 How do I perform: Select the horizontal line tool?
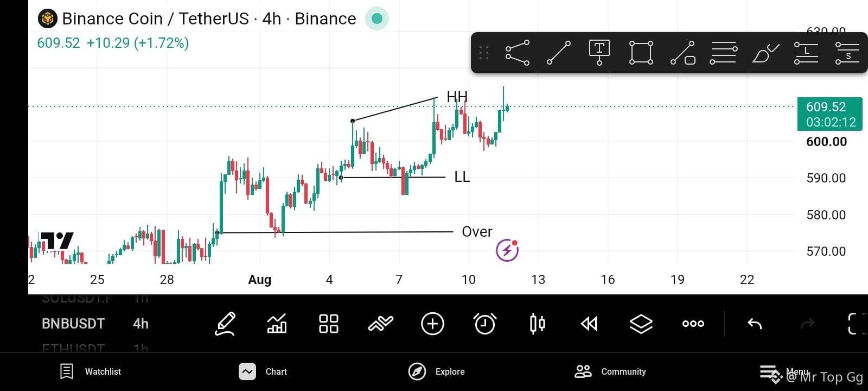(724, 53)
